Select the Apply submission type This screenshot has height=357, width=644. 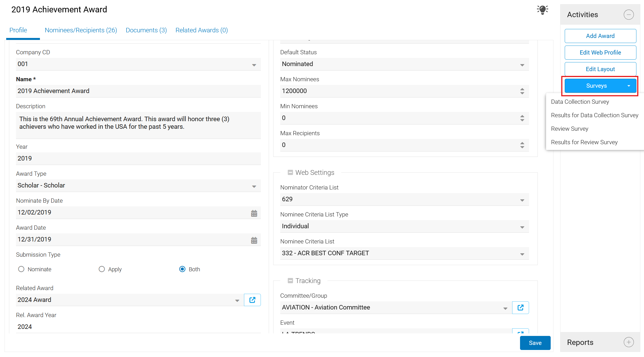pyautogui.click(x=102, y=269)
